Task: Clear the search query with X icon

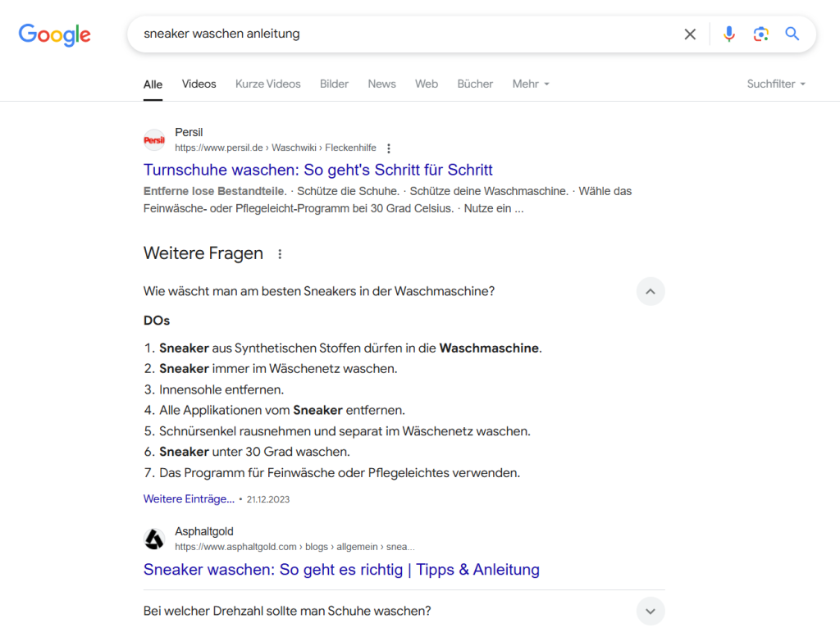Action: pos(690,34)
